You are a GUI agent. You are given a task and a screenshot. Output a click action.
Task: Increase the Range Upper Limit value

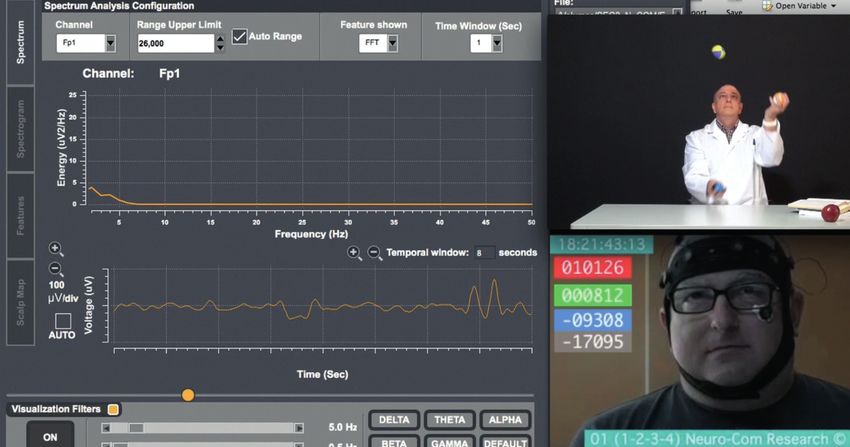(x=220, y=39)
